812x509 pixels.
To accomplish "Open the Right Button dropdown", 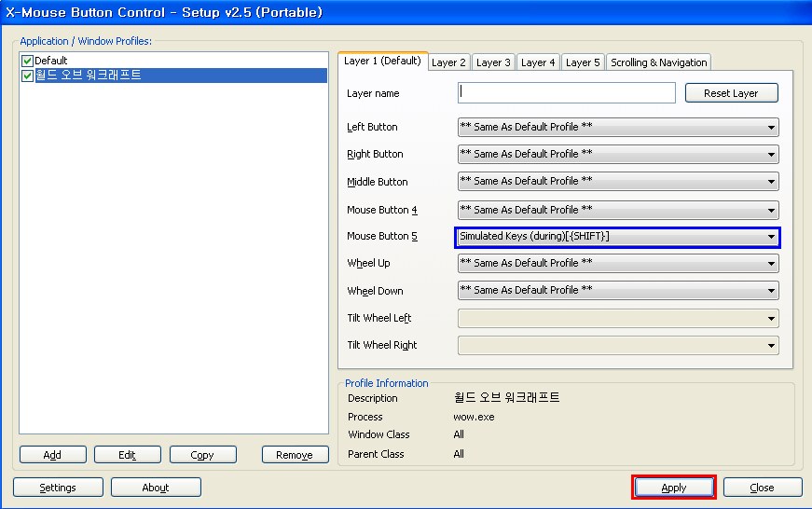I will (618, 155).
